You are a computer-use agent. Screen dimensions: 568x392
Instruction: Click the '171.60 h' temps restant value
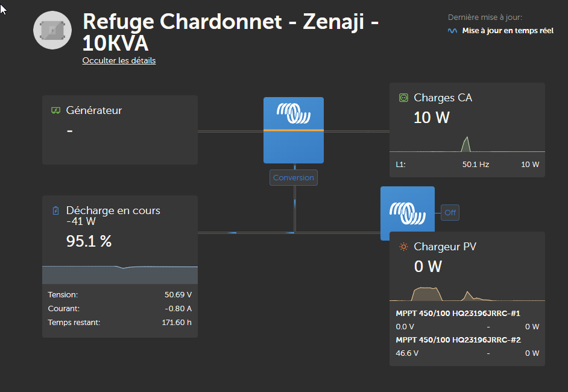coord(177,323)
